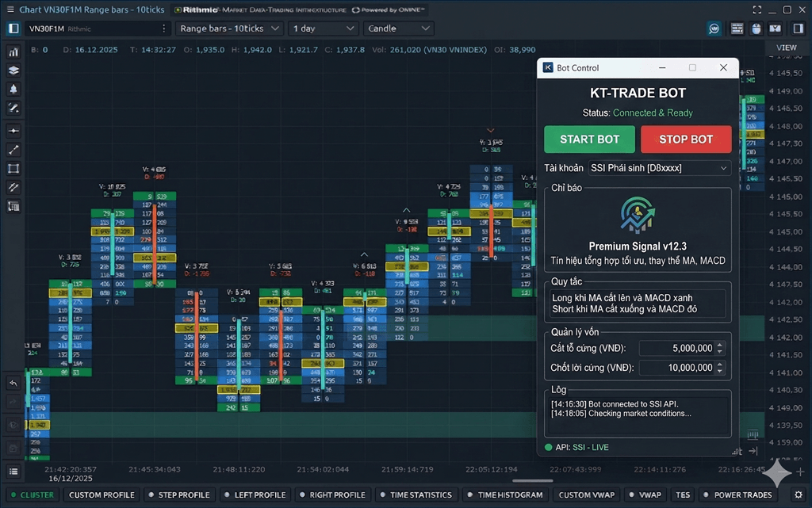812x508 pixels.
Task: Open the indicators icon in left toolbar
Action: [x=13, y=52]
